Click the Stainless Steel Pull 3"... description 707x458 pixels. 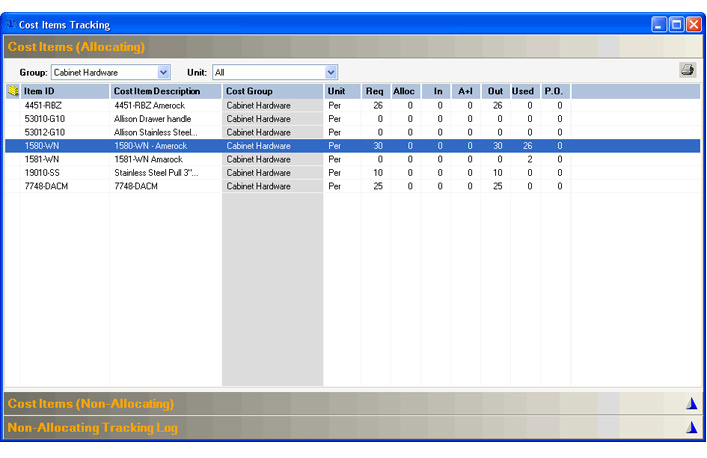[156, 173]
